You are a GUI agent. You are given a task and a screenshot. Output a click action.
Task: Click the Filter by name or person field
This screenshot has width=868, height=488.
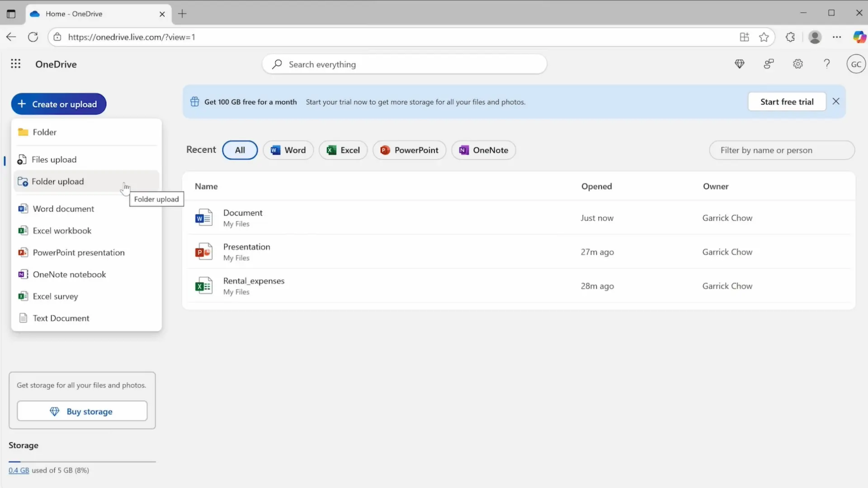pos(782,150)
